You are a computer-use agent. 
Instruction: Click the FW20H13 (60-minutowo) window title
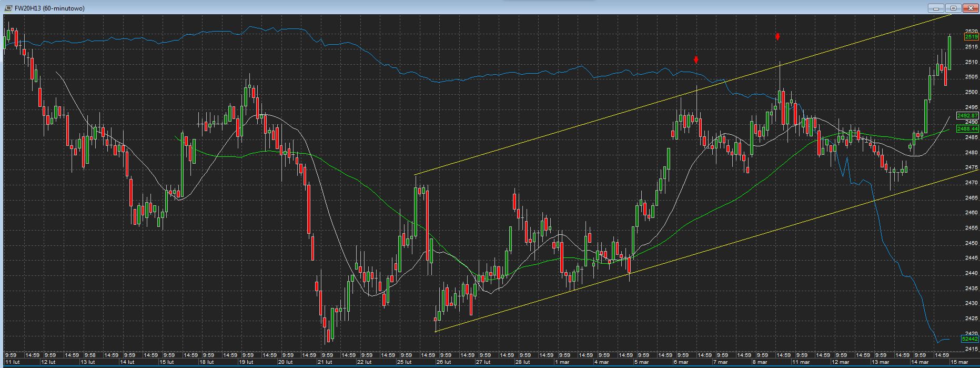coord(49,8)
